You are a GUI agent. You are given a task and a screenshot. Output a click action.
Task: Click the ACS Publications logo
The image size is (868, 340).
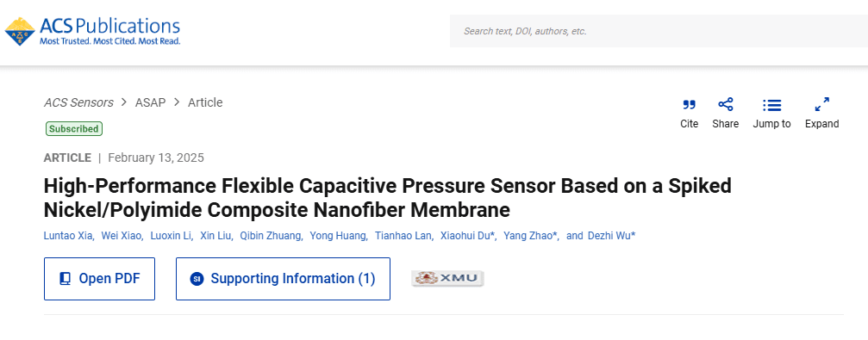[92, 32]
